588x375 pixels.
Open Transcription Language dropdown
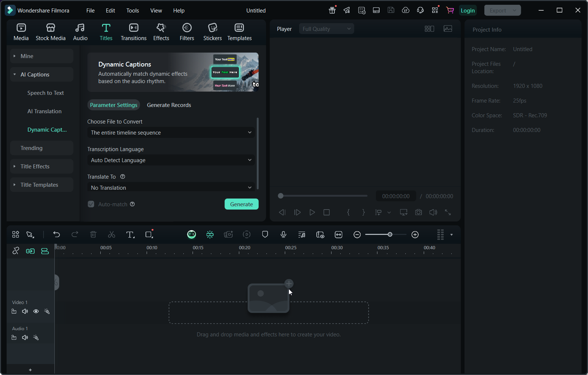coord(171,160)
